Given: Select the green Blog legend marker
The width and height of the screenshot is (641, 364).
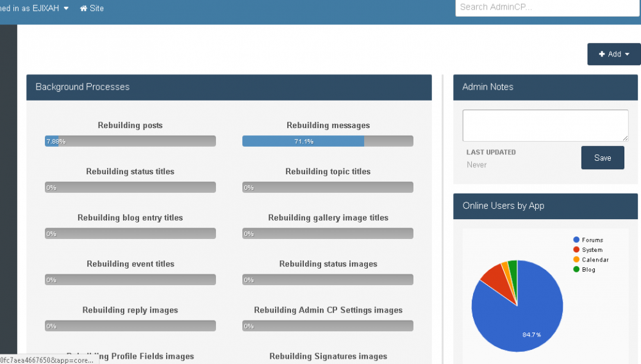Looking at the screenshot, I should pos(576,270).
